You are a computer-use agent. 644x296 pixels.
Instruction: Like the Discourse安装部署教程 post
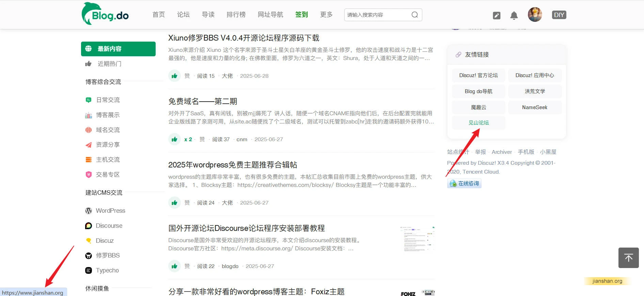tap(174, 266)
